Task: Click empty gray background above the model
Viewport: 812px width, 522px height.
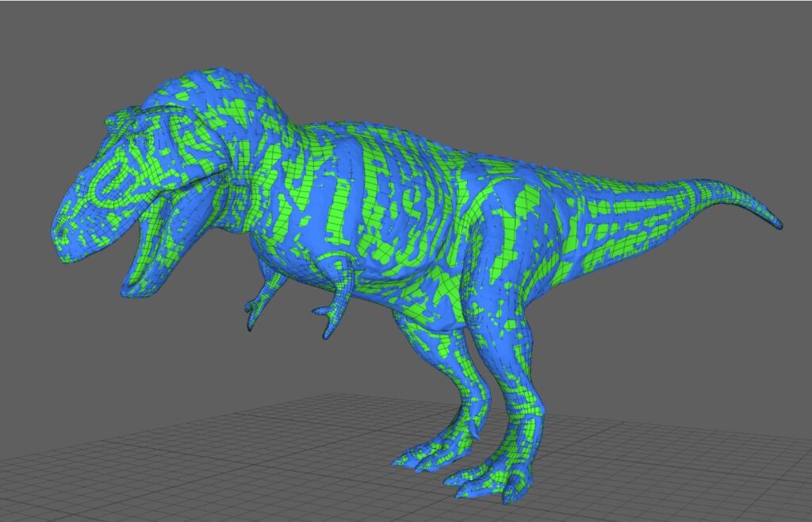Action: pyautogui.click(x=476, y=48)
